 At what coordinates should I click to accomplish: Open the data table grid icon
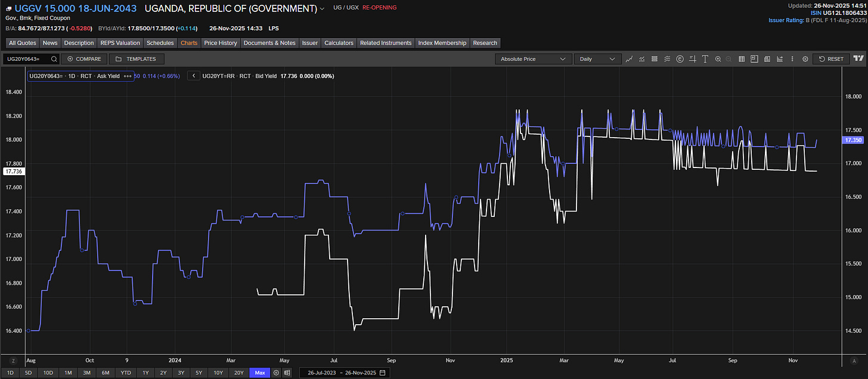[742, 59]
